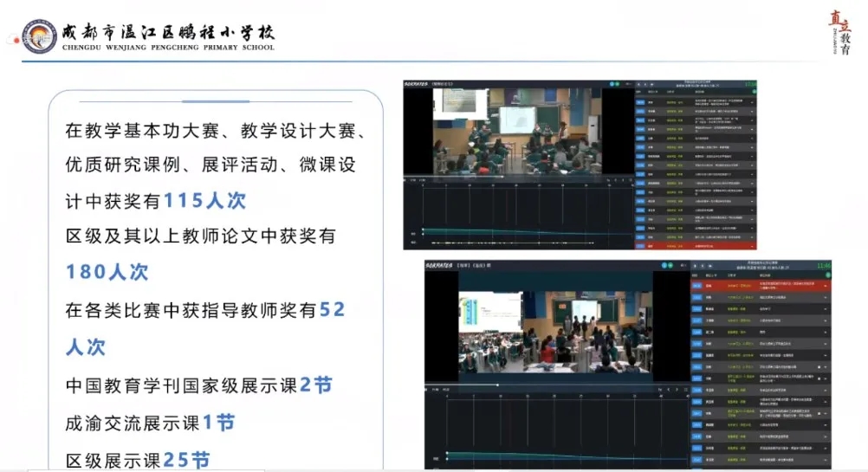Screen dimensions: 868x472
Task: Expand the red highlighted row in lower list
Action: click(826, 285)
